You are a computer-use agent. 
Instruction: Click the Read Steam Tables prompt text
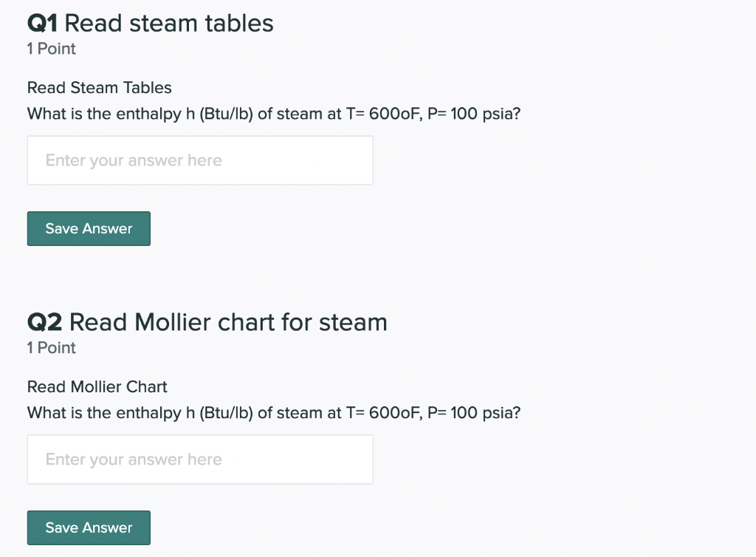[99, 87]
